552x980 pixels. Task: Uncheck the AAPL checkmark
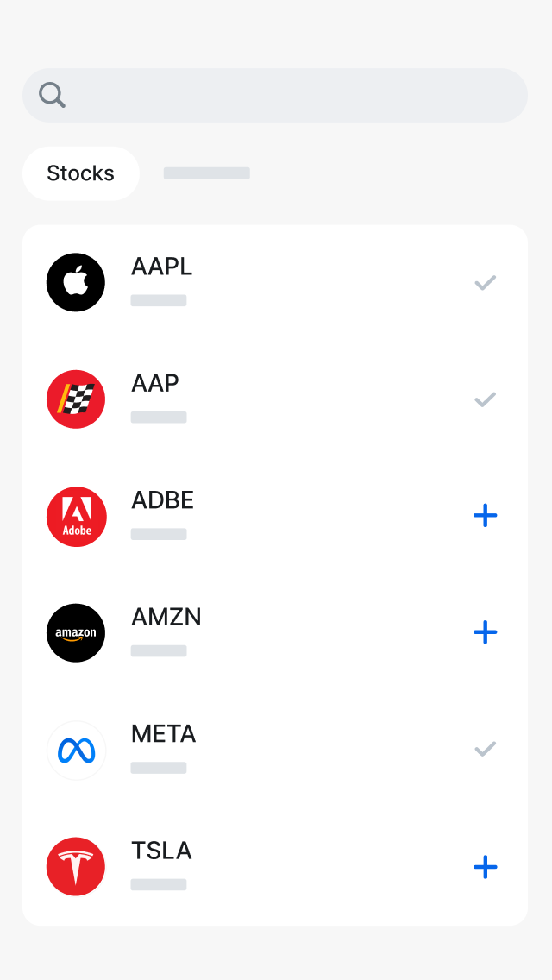[x=486, y=282]
